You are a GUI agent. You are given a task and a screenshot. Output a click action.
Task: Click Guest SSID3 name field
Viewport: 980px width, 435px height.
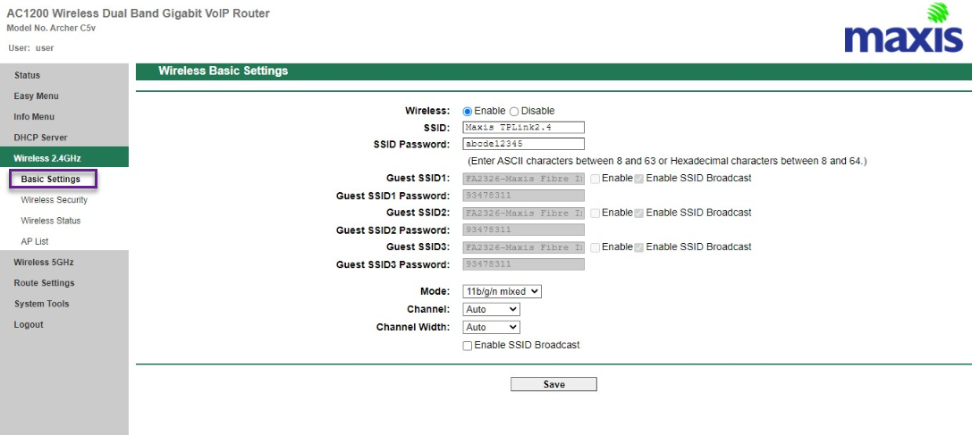pos(524,247)
